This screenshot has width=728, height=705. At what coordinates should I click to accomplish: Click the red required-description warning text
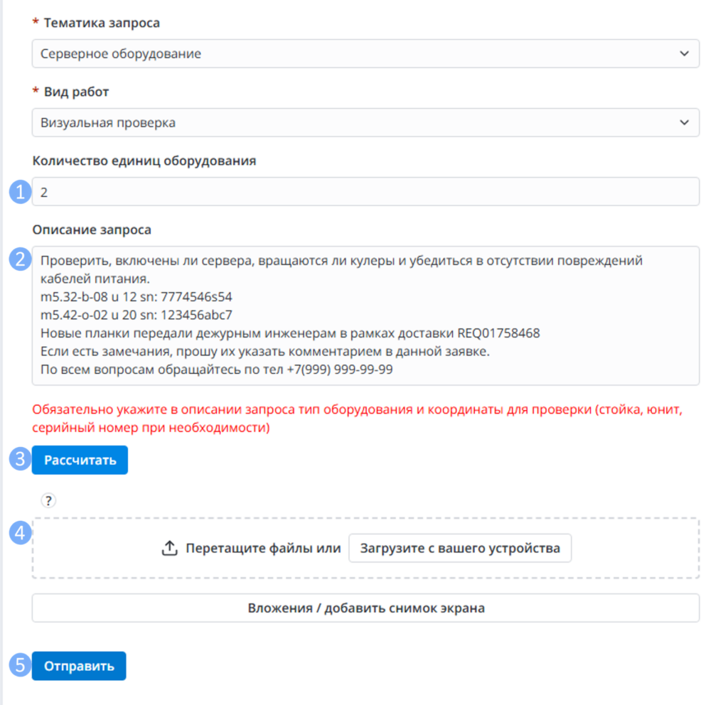[x=357, y=418]
